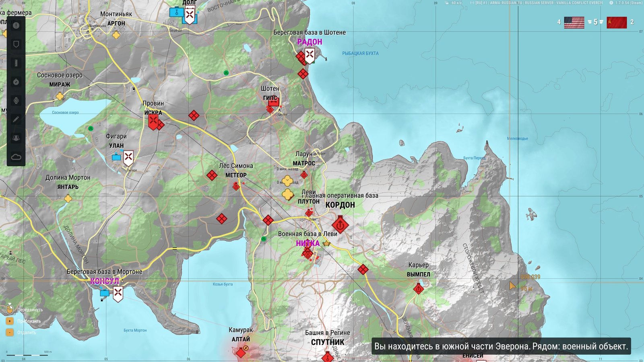Click the red base marker at ИСКРА

(153, 122)
